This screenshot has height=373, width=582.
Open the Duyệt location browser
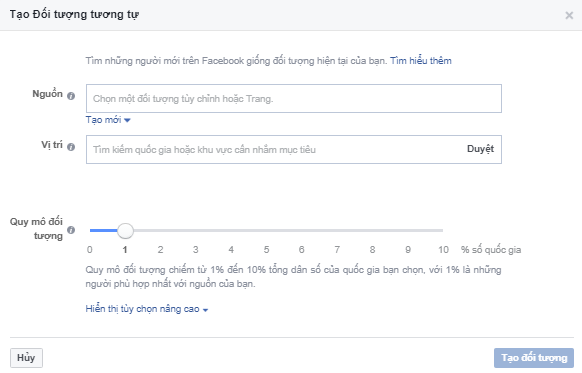[x=480, y=149]
